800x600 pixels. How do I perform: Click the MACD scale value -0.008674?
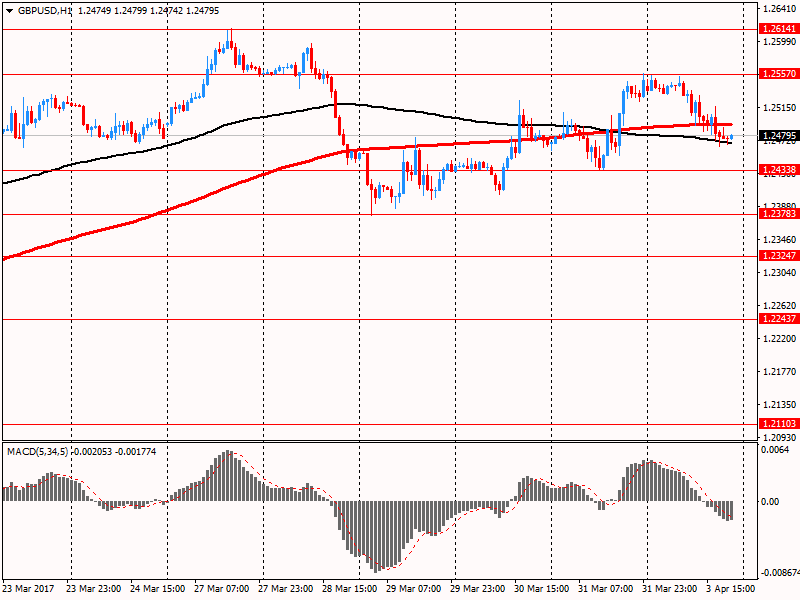[x=779, y=573]
